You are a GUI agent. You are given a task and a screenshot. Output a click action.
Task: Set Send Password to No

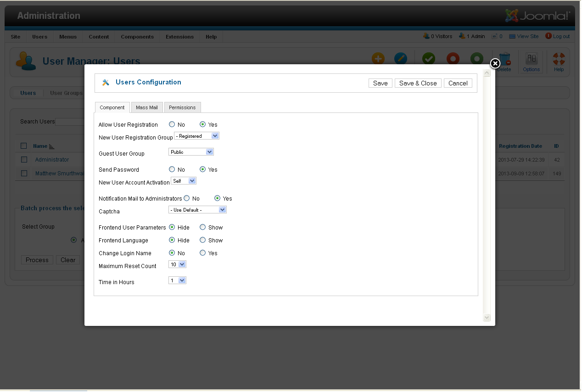[172, 169]
